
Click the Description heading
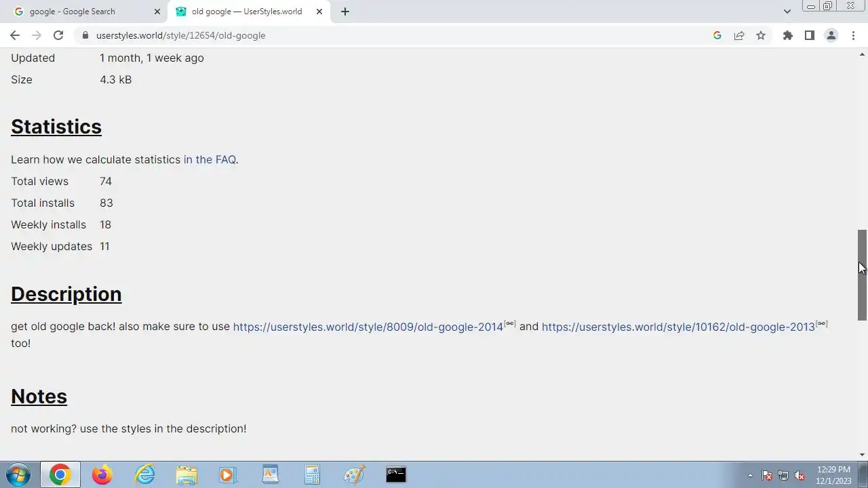coord(66,294)
